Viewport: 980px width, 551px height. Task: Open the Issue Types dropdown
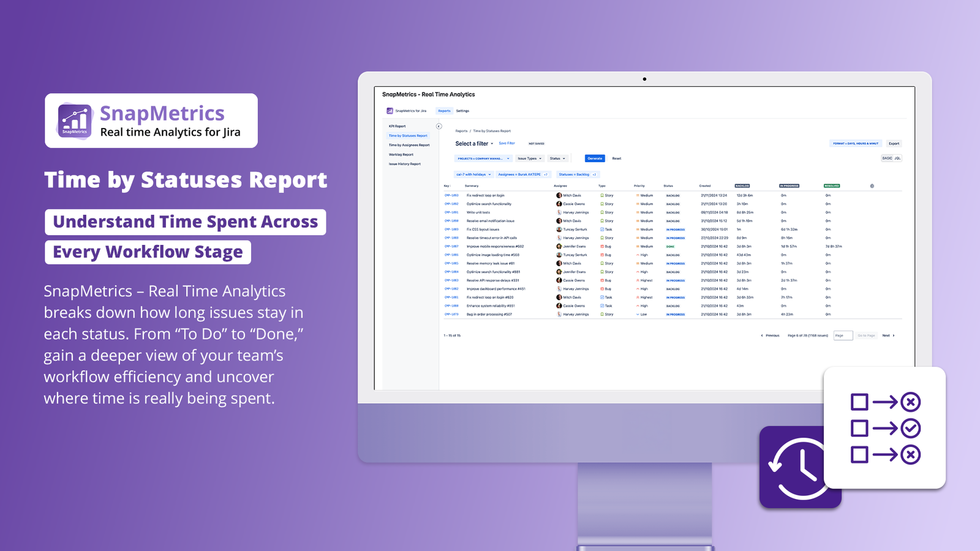530,159
